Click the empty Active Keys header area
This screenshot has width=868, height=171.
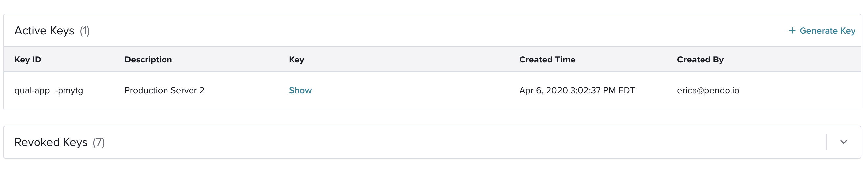(438, 31)
